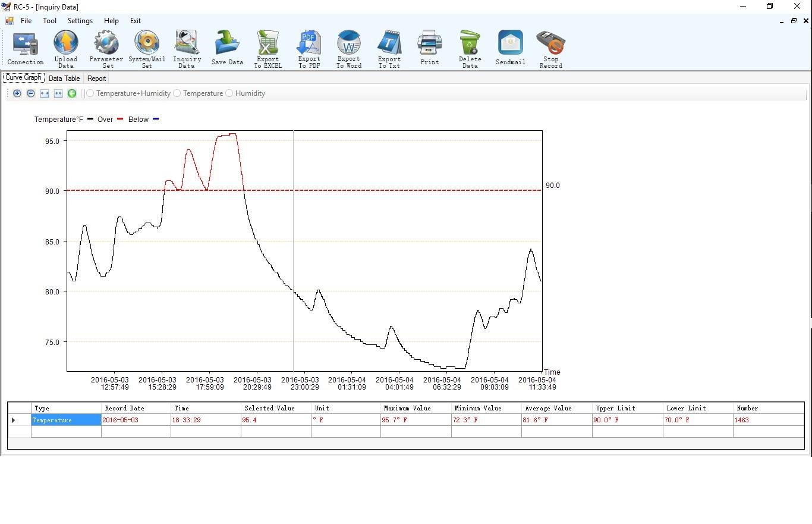Viewport: 812px width, 524px height.
Task: Click the Upper Limit column header
Action: pos(628,408)
